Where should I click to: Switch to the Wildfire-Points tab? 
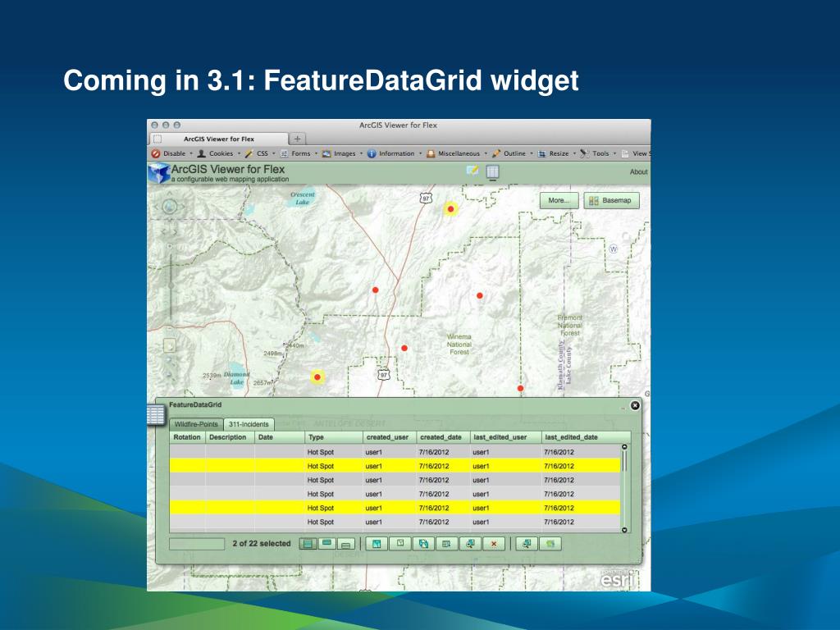tap(196, 424)
